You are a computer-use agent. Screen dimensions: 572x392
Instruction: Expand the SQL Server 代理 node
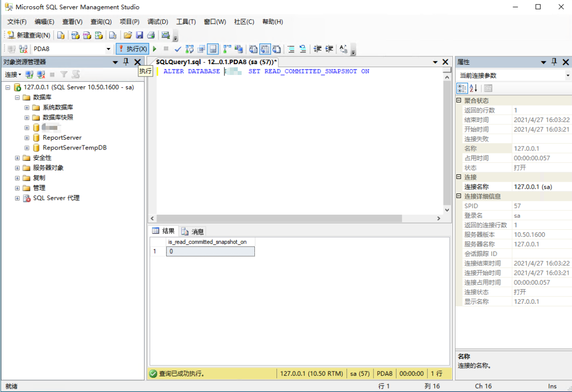[17, 198]
